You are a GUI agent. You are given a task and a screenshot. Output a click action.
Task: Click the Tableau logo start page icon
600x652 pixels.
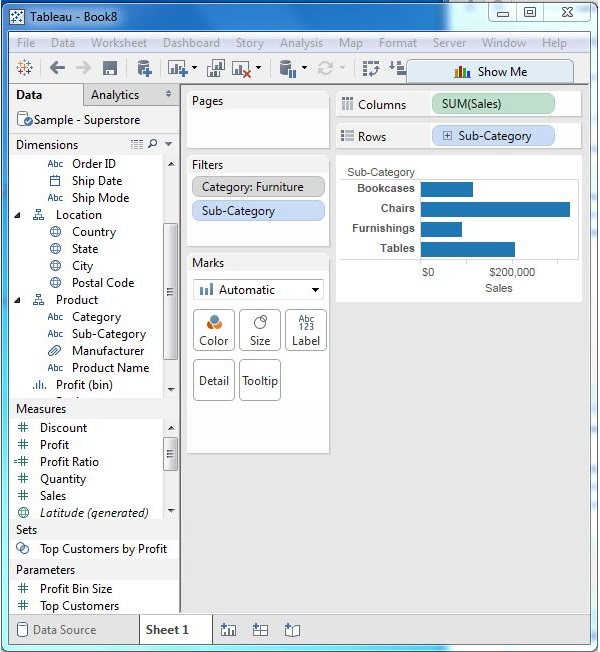tap(25, 68)
